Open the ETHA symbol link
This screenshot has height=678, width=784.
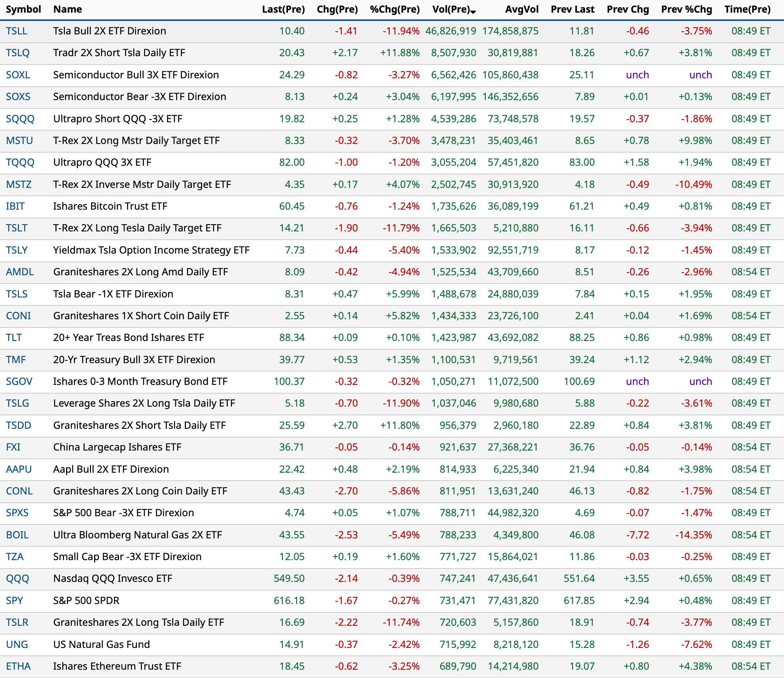(x=18, y=666)
